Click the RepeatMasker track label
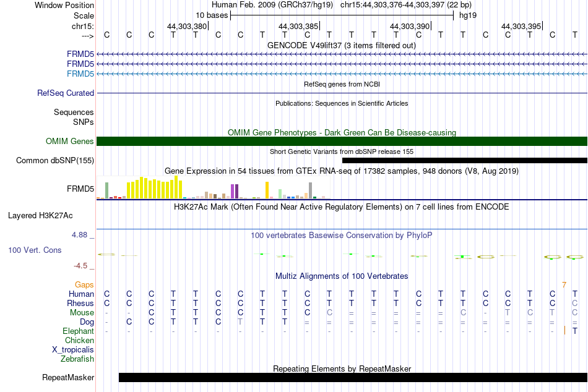Image resolution: width=588 pixels, height=392 pixels. [x=68, y=377]
